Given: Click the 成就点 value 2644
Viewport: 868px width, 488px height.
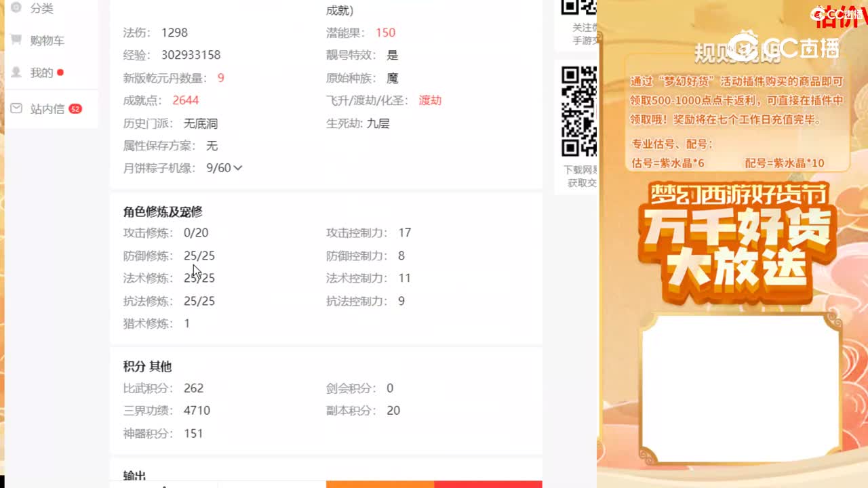Looking at the screenshot, I should (x=186, y=100).
